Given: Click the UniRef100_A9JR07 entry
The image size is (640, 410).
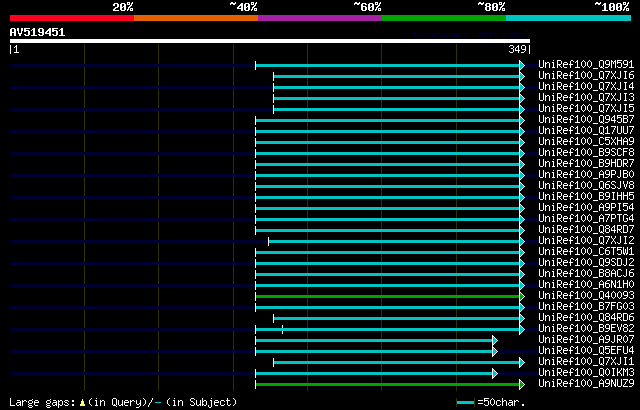Looking at the screenshot, I should tap(586, 340).
